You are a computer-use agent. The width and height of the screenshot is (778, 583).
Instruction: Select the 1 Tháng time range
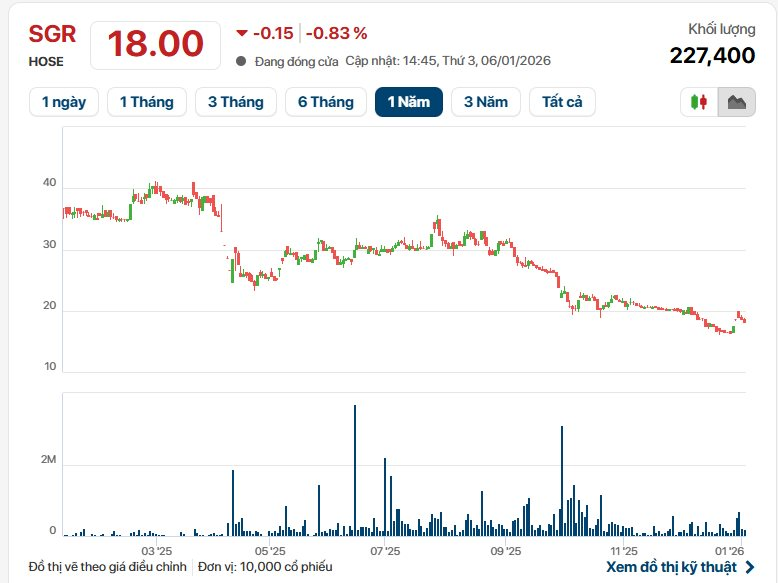coord(147,102)
